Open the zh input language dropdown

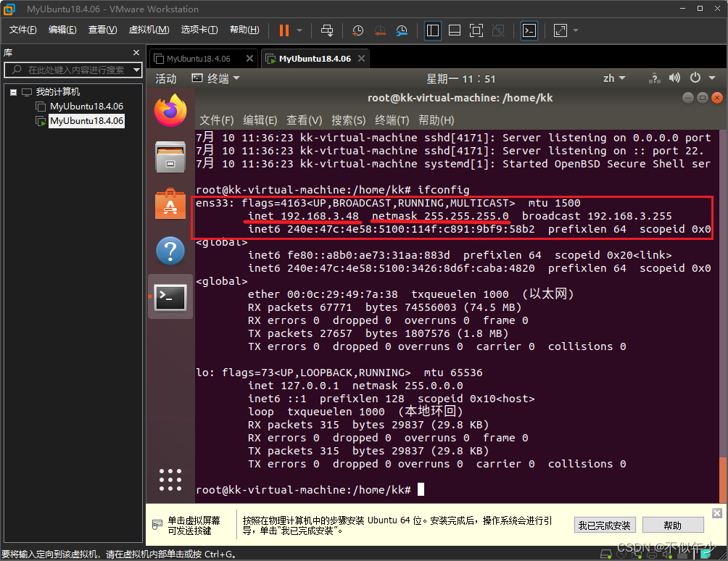613,78
